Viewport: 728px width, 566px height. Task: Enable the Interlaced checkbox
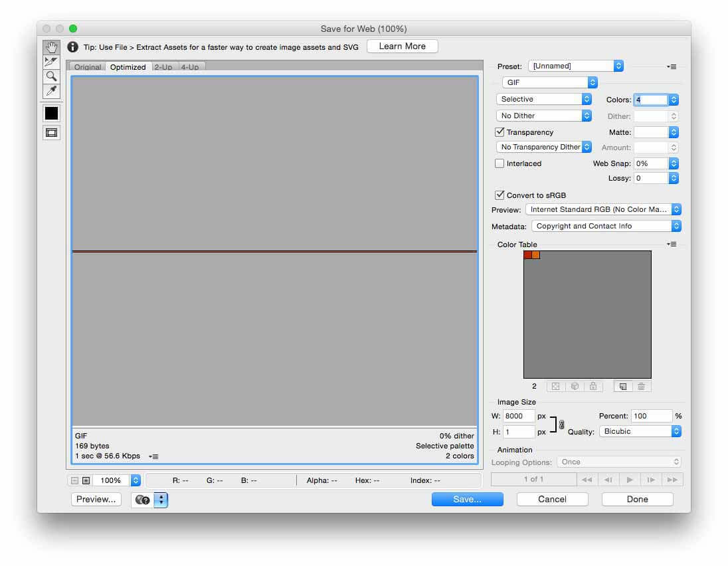500,163
